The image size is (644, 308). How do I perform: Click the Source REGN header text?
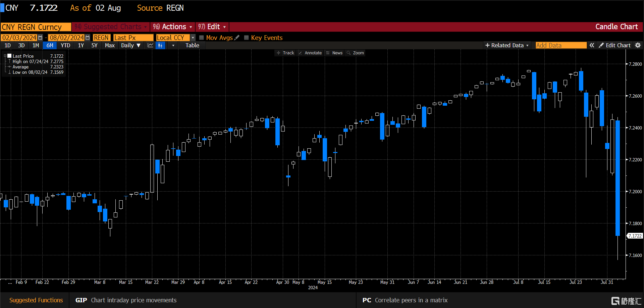(160, 8)
